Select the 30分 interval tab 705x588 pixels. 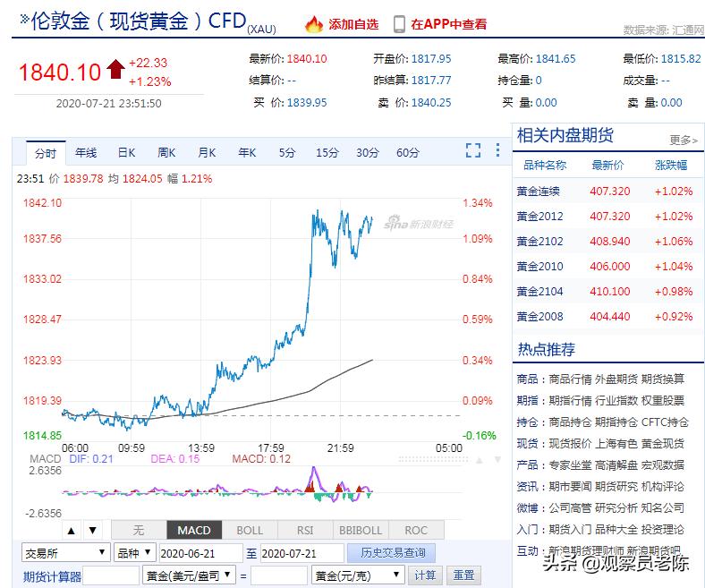(368, 153)
